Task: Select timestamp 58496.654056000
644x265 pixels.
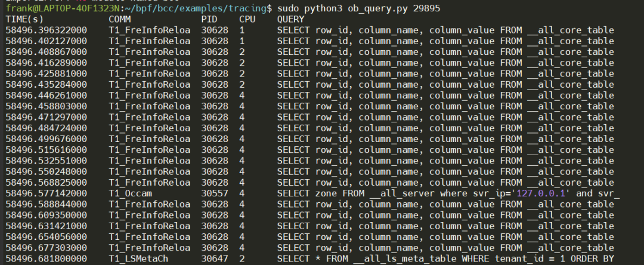Action: coord(47,237)
